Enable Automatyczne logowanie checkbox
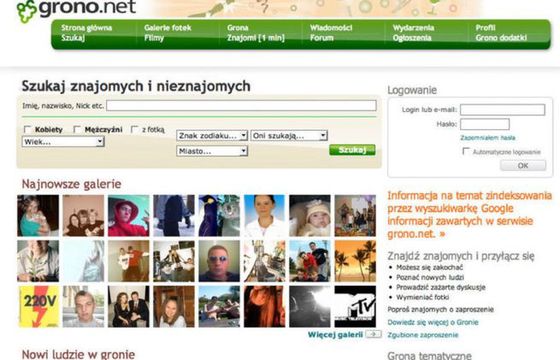This screenshot has width=560, height=360. click(x=466, y=151)
